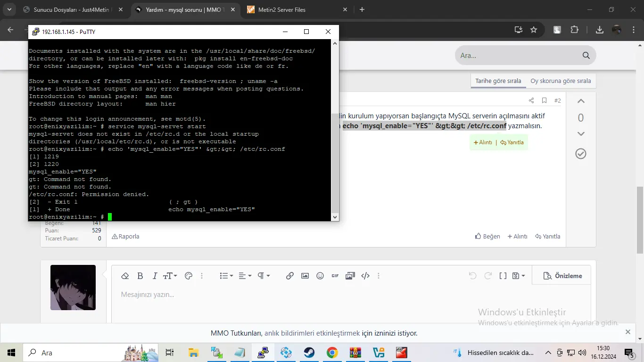Toggle italic formatting
Viewport: 644px width, 362px height.
click(x=154, y=275)
